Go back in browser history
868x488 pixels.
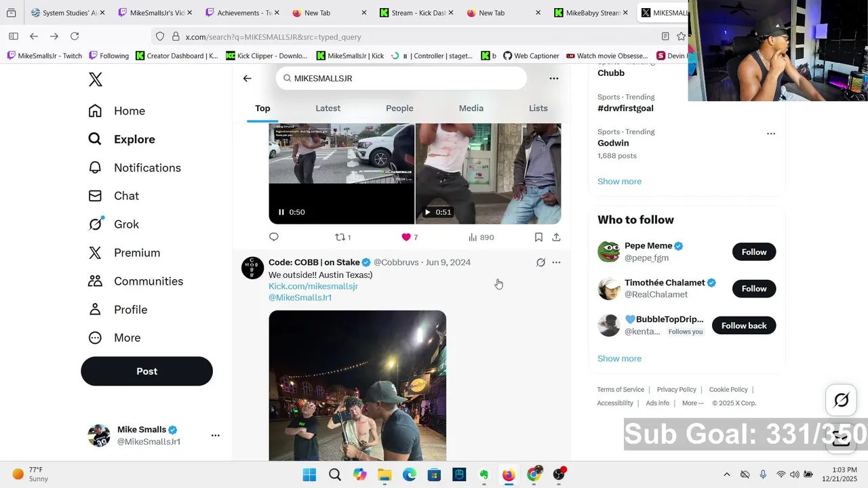pyautogui.click(x=34, y=37)
